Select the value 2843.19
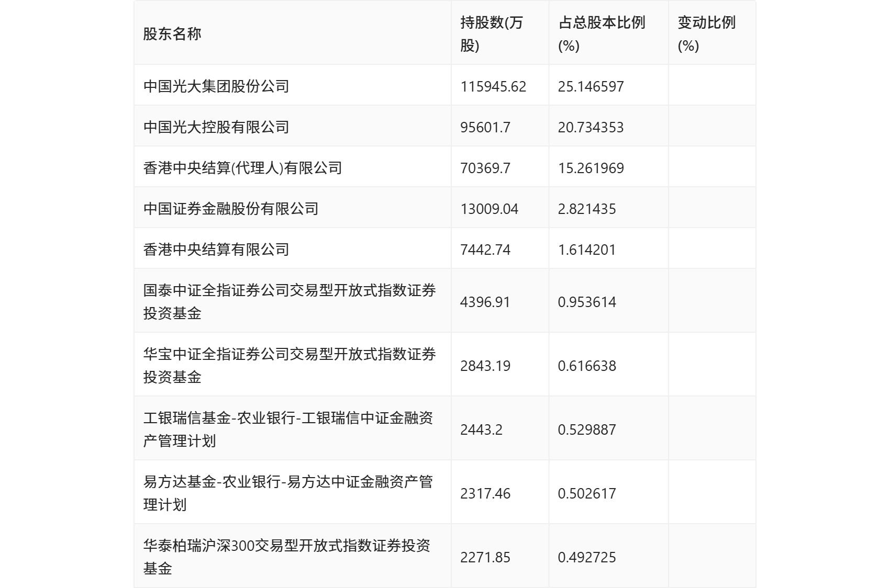This screenshot has width=890, height=588. pyautogui.click(x=485, y=366)
